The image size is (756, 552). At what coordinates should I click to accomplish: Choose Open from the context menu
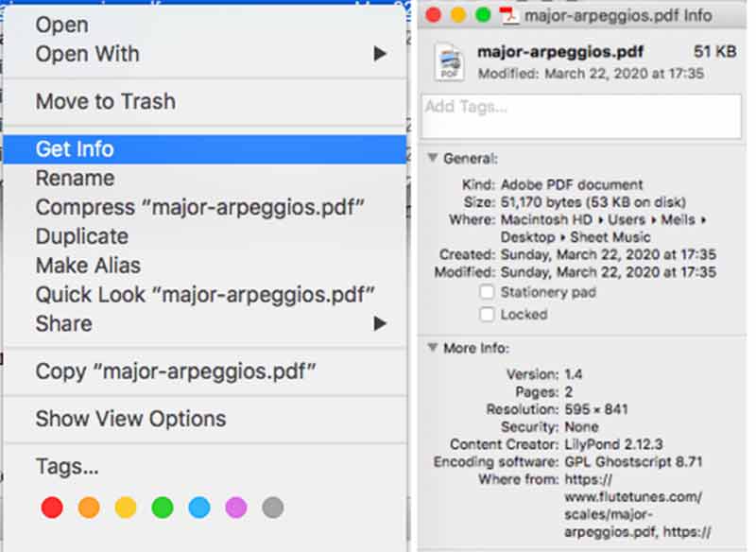pos(205,25)
